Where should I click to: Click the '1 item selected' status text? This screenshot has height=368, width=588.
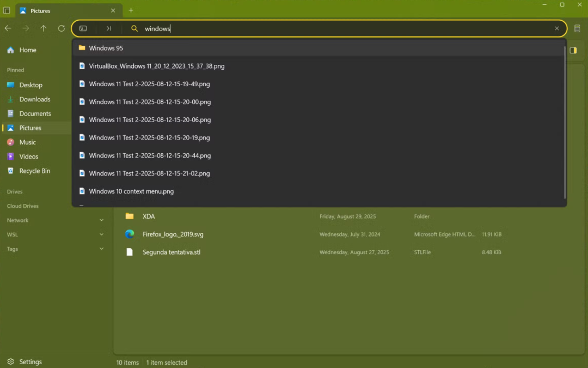pos(167,363)
